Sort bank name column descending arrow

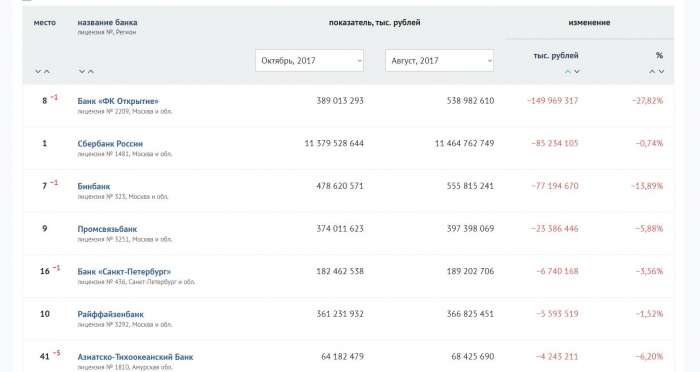(x=82, y=71)
